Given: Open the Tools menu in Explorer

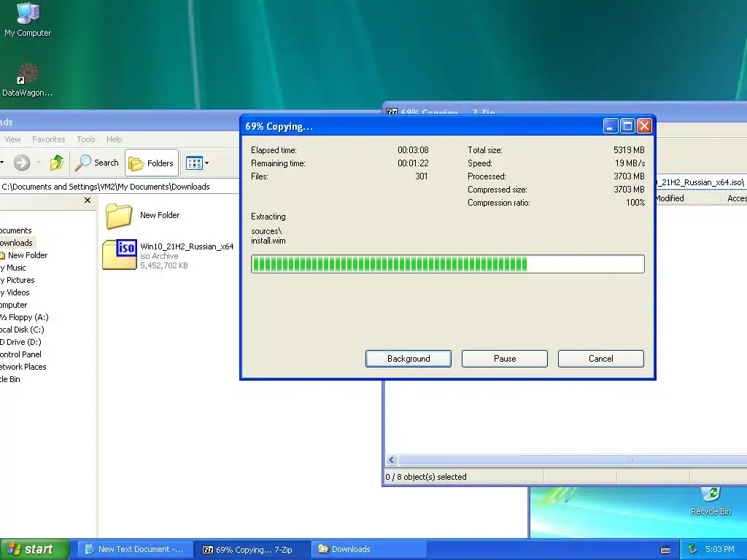Looking at the screenshot, I should 86,139.
